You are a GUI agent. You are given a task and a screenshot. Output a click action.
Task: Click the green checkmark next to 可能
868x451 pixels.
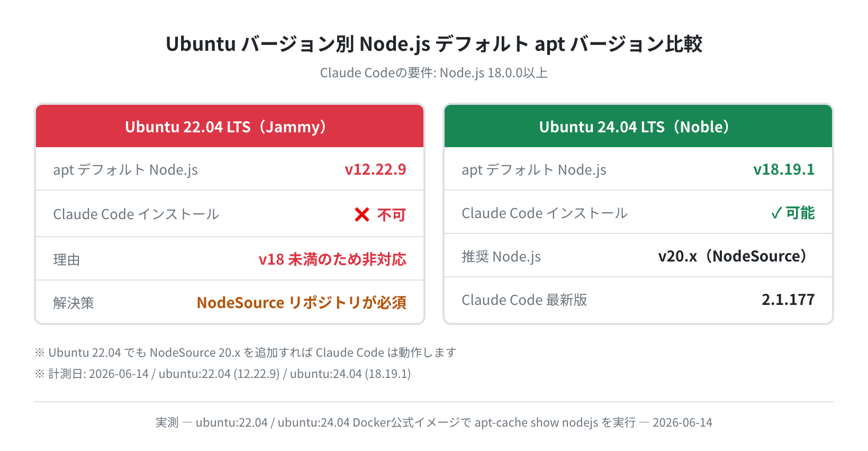(776, 213)
